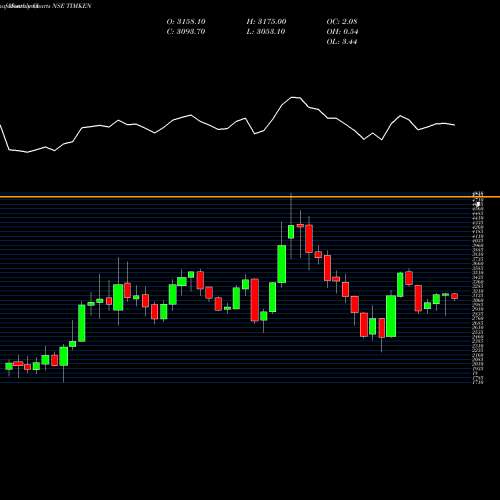Select the close price C: 3093.70

pos(186,32)
